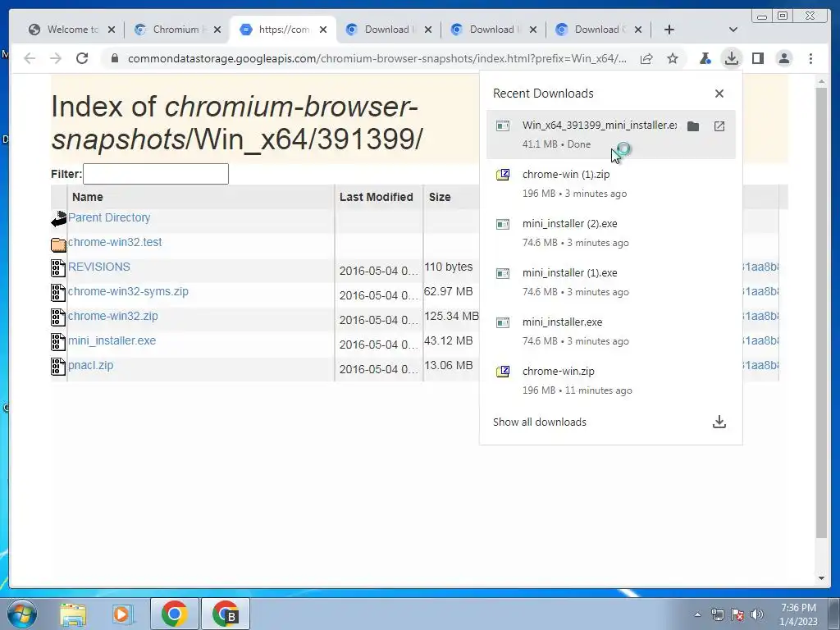
Task: Open Windows Media Player taskbar icon
Action: click(x=123, y=614)
